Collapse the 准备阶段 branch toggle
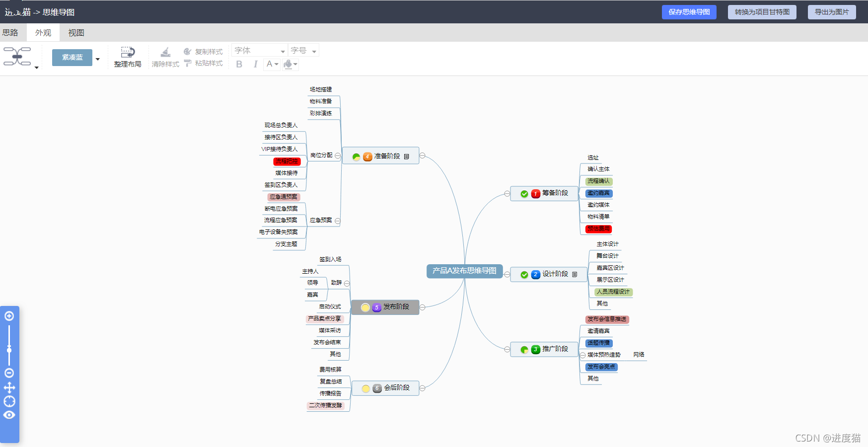 coord(423,155)
